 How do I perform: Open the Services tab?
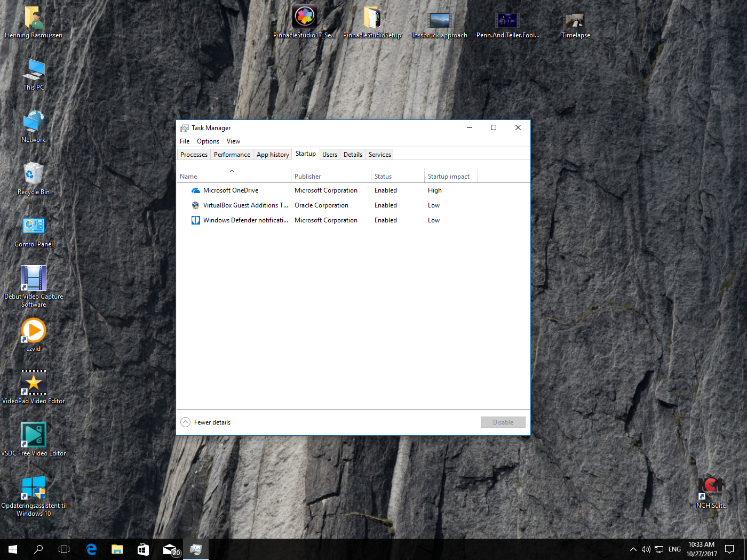pyautogui.click(x=379, y=154)
